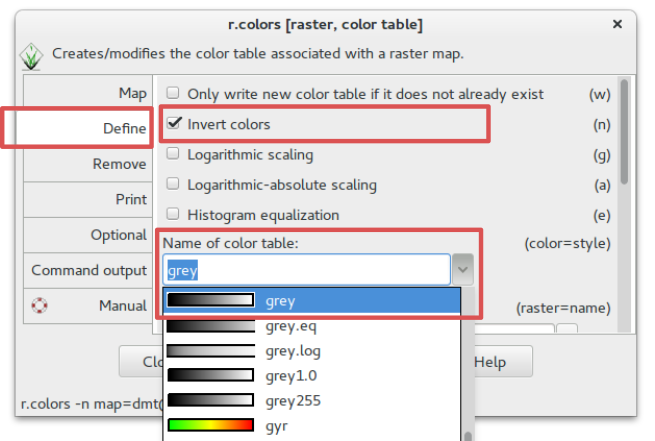Click the GRASS logo icon
The height and width of the screenshot is (441, 655).
(31, 56)
